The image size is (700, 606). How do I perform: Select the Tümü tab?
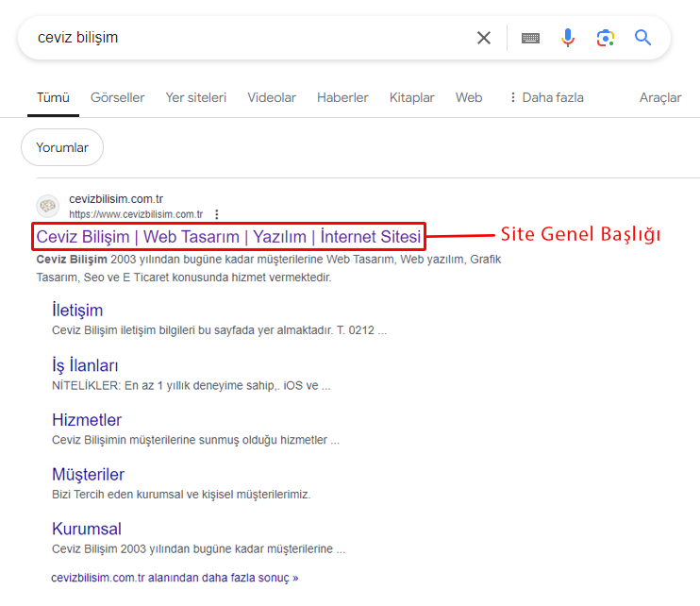click(x=53, y=97)
